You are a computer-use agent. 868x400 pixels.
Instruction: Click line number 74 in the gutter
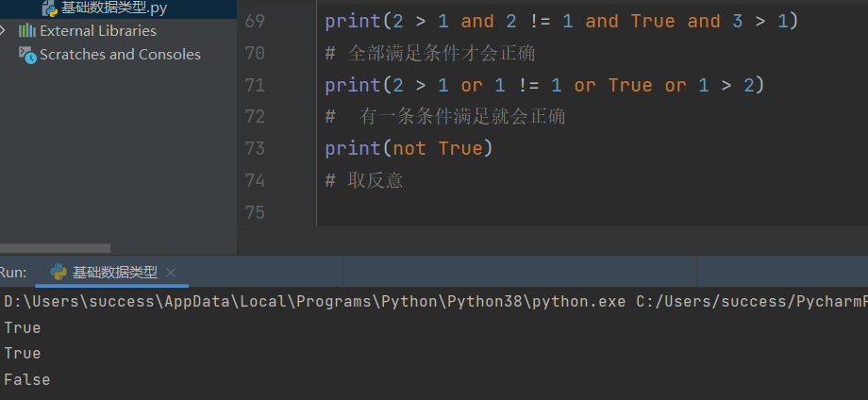[254, 180]
